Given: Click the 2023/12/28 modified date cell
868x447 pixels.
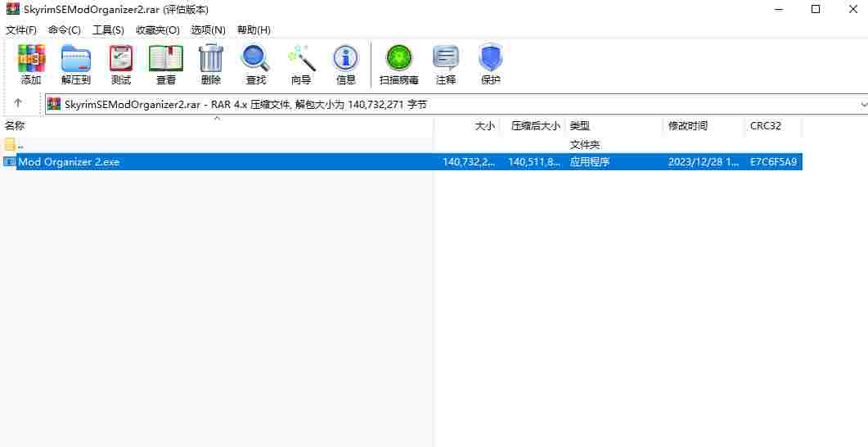Looking at the screenshot, I should 703,162.
